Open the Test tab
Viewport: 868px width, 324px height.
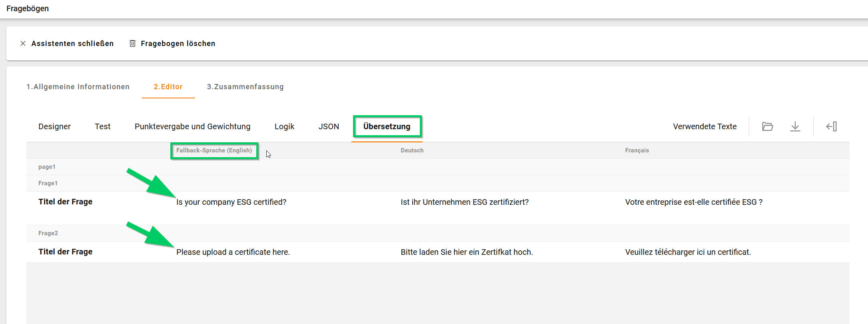102,126
